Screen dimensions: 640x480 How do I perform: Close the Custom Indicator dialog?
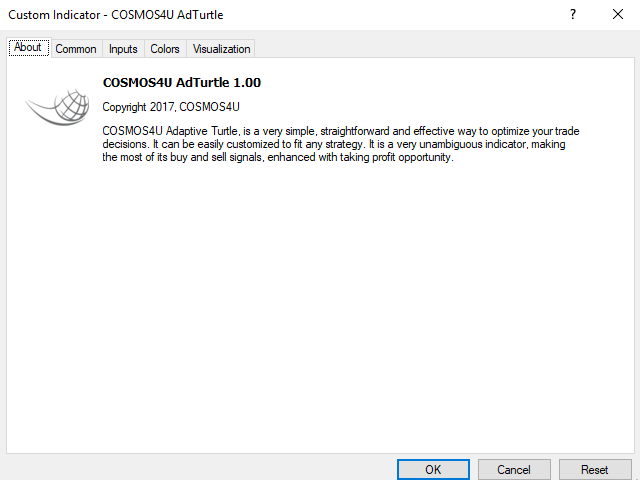618,15
